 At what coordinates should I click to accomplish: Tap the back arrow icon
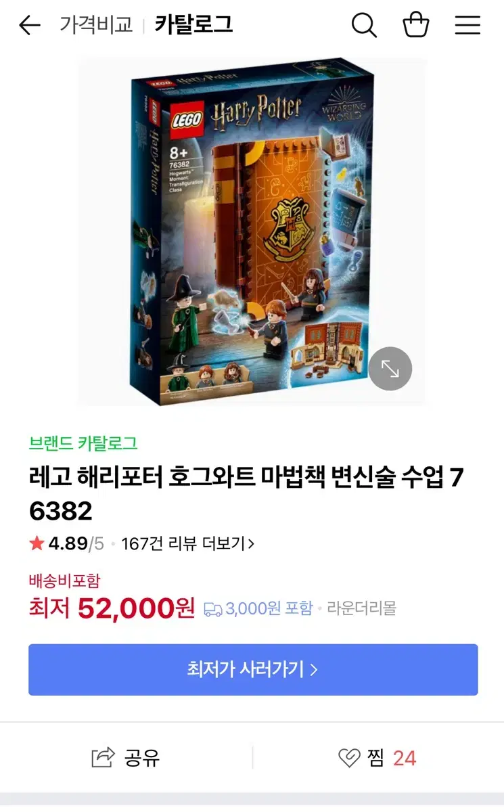click(30, 26)
